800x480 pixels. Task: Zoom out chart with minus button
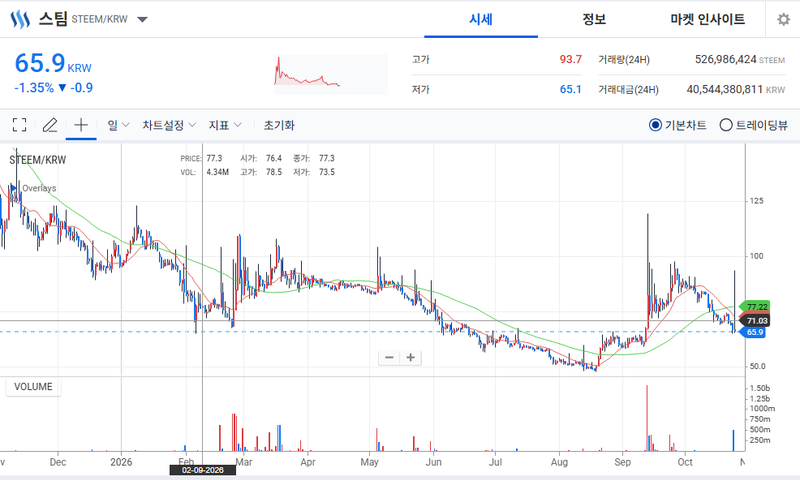pos(389,358)
